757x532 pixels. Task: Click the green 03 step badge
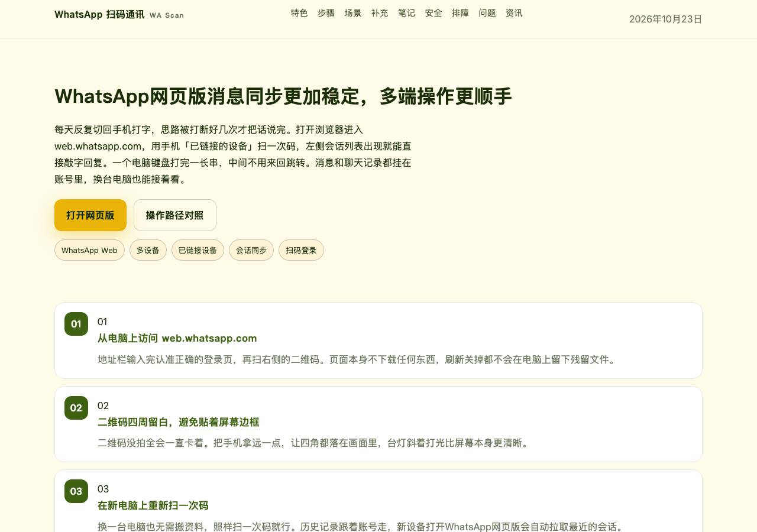point(76,491)
